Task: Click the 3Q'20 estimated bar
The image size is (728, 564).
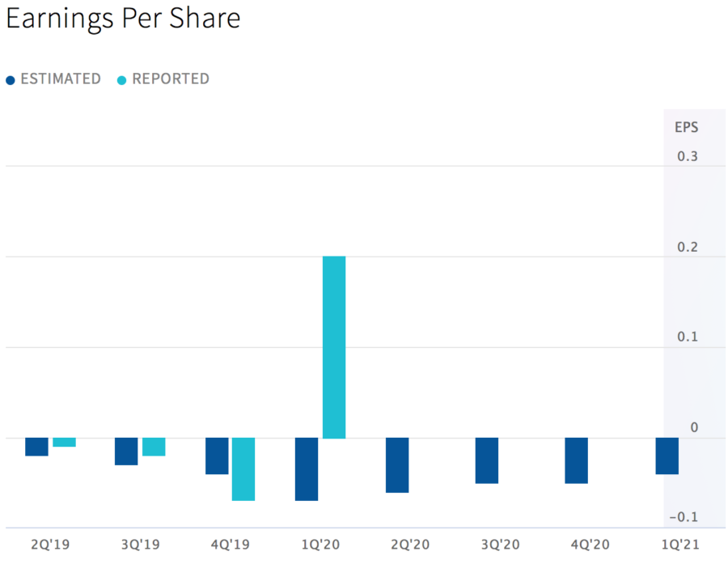Action: 487,460
